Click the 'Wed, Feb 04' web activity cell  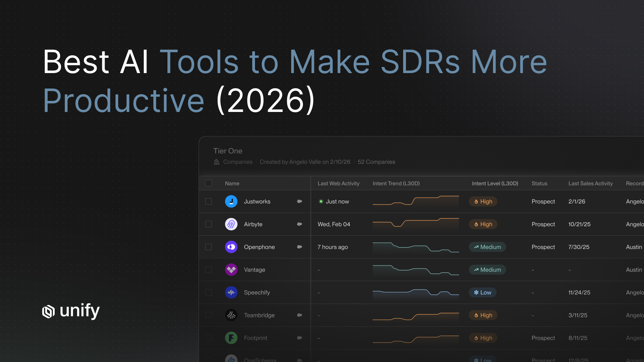click(x=334, y=224)
